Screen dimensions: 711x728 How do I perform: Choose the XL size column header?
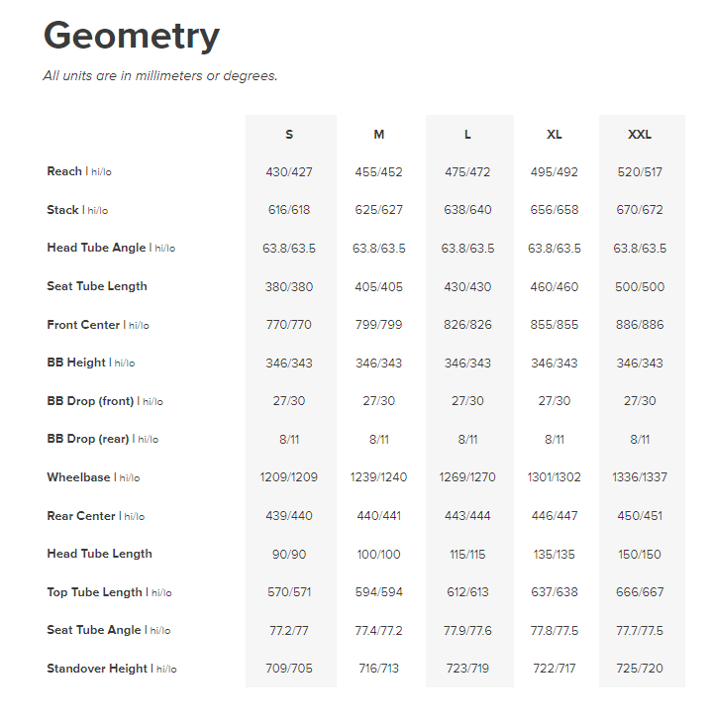pos(555,135)
